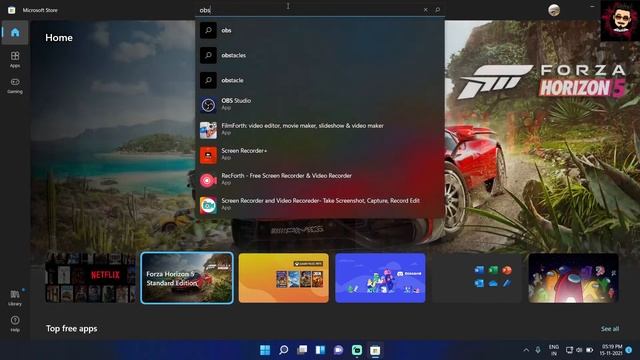Click the FilmForth app icon
The image size is (640, 360).
(208, 130)
